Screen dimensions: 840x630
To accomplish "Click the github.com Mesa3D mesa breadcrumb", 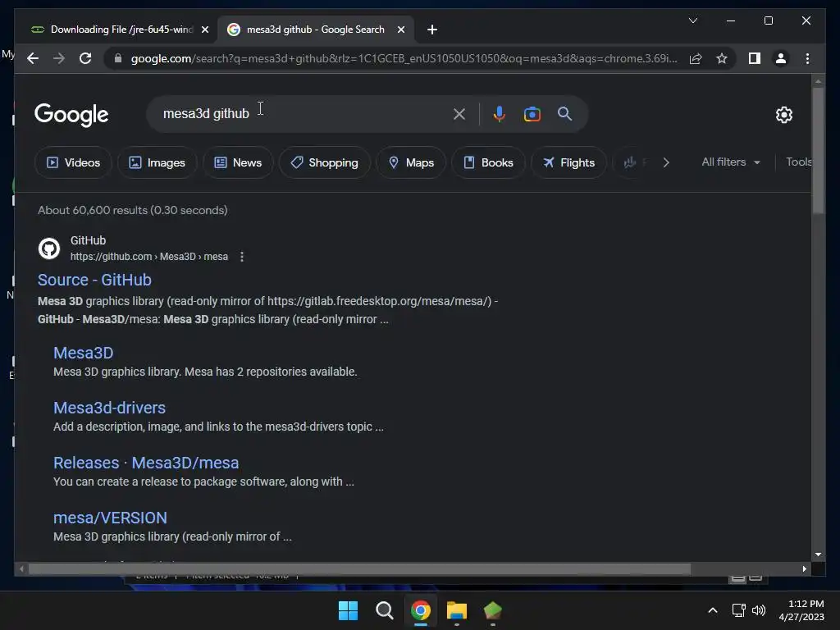I will (x=149, y=257).
